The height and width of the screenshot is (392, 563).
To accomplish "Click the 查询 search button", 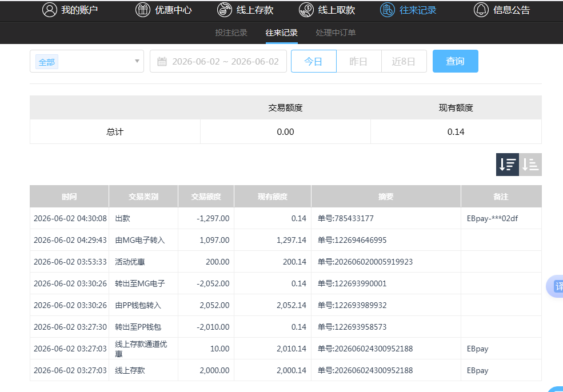I will [x=456, y=61].
